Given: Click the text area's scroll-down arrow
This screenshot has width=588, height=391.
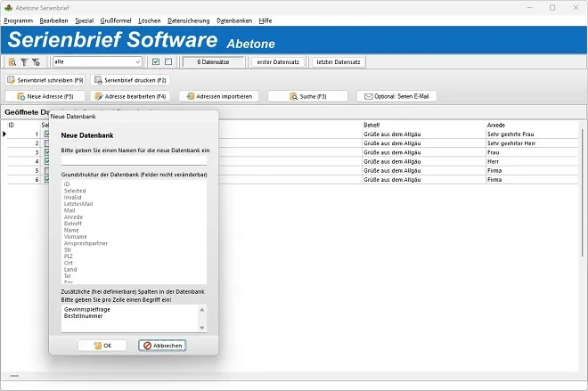Looking at the screenshot, I should tap(202, 328).
